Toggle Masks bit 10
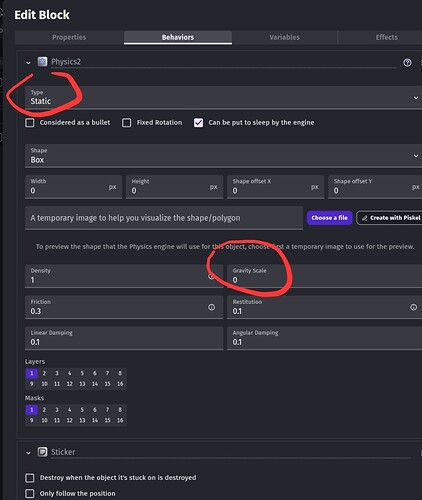The height and width of the screenshot is (500, 422). pos(44,420)
